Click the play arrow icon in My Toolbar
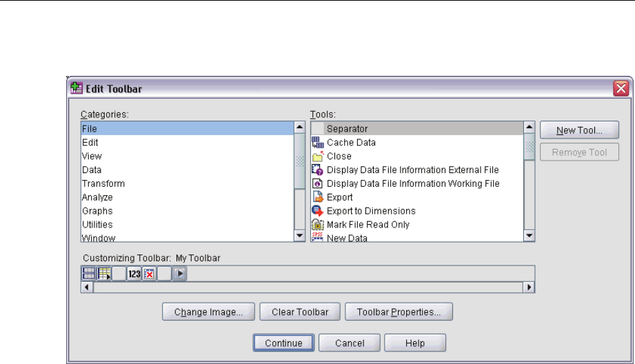The image size is (635, 364). click(x=179, y=274)
